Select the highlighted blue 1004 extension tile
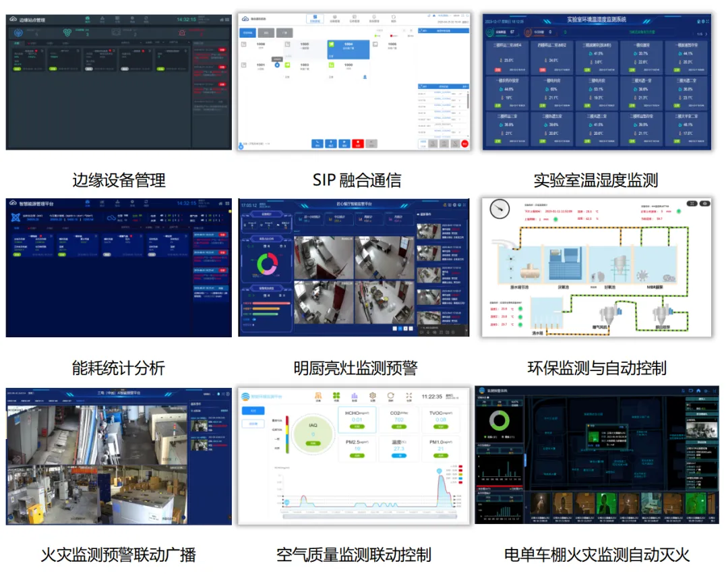Image resolution: width=728 pixels, height=574 pixels. 348,49
